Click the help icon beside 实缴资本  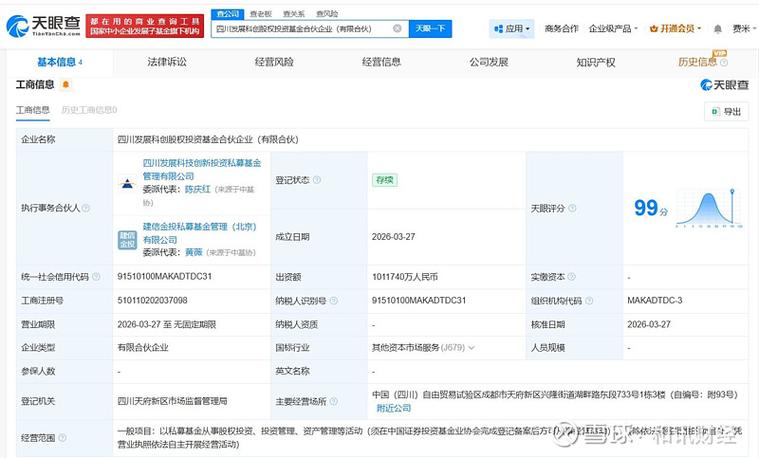pyautogui.click(x=571, y=277)
